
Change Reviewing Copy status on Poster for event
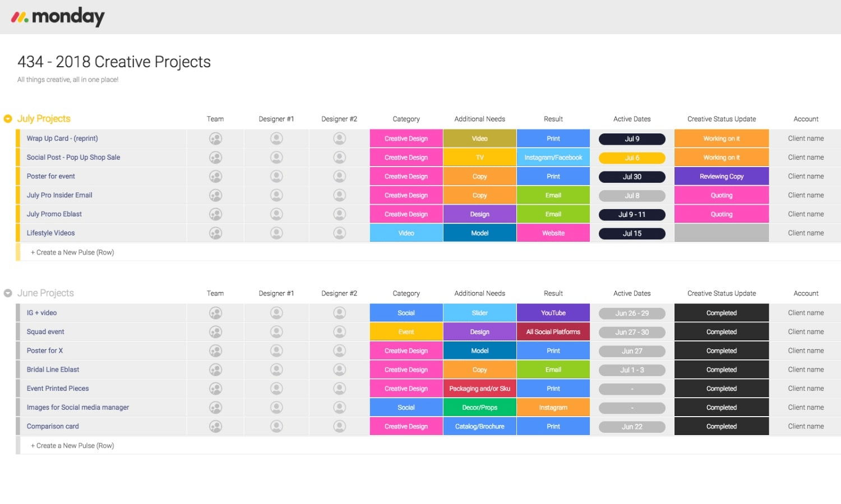(722, 176)
